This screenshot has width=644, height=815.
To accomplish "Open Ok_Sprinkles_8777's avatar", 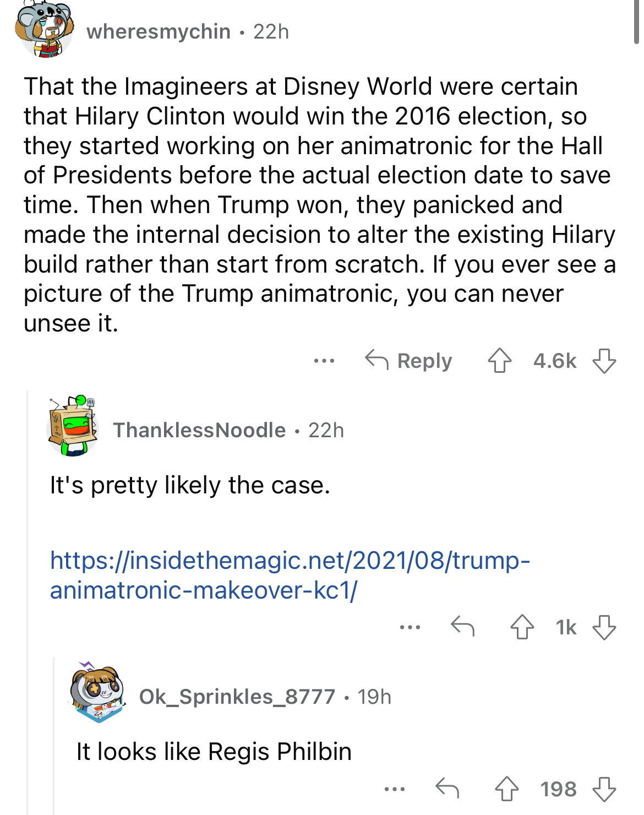I will coord(98,693).
